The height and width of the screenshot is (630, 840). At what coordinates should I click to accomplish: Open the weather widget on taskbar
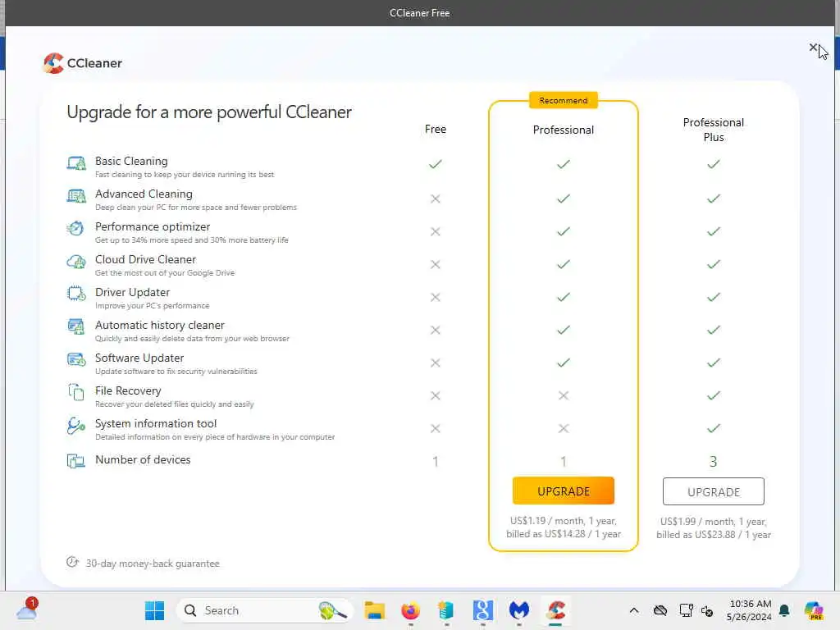click(27, 609)
